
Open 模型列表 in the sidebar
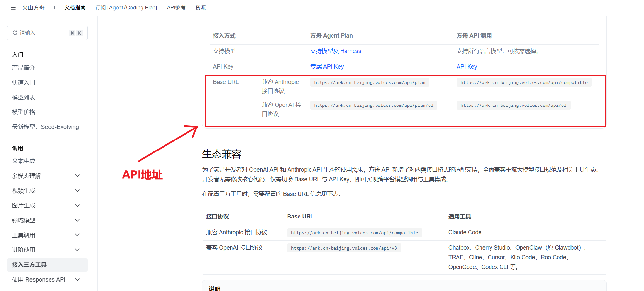24,97
